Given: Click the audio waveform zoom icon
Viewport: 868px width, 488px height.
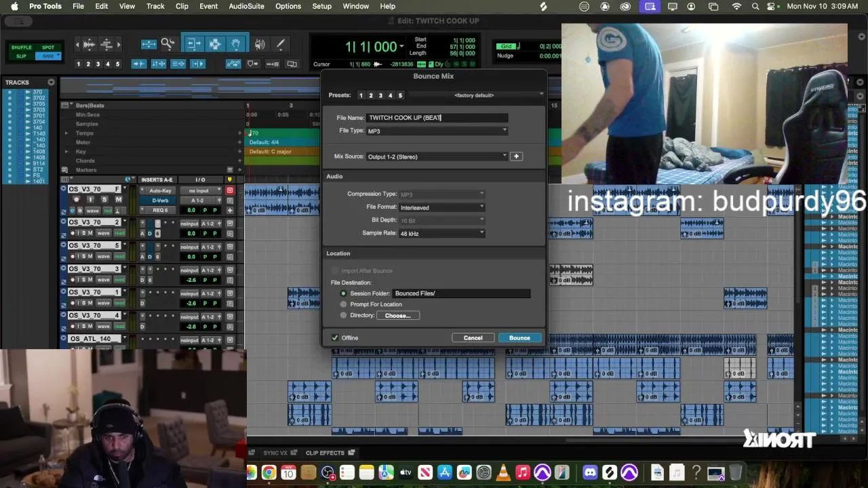Looking at the screenshot, I should click(89, 44).
